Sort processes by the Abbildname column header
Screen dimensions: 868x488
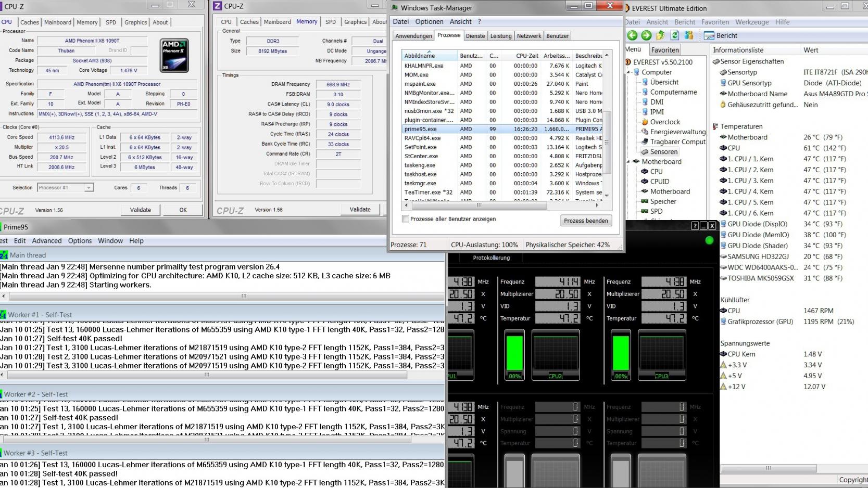[429, 56]
